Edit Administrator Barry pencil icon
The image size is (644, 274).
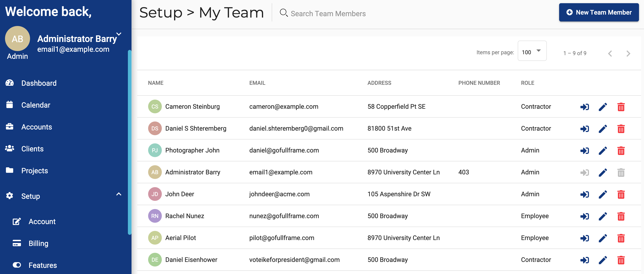(603, 172)
